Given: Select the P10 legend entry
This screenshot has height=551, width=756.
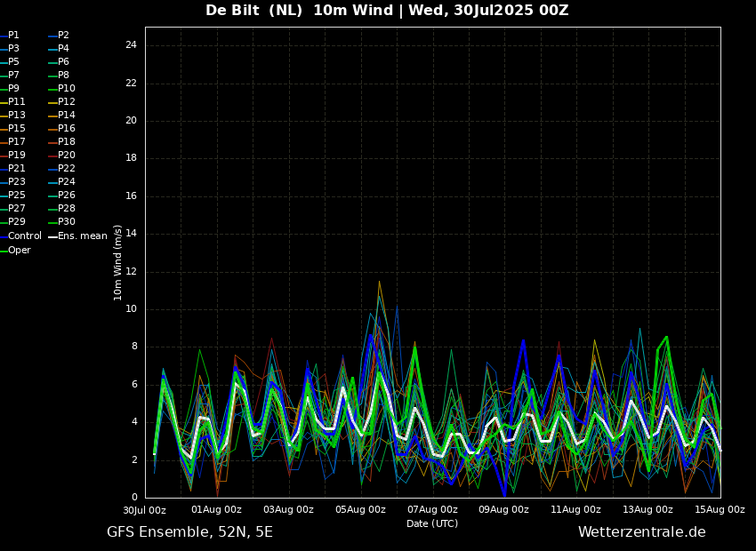Looking at the screenshot, I should (x=67, y=89).
